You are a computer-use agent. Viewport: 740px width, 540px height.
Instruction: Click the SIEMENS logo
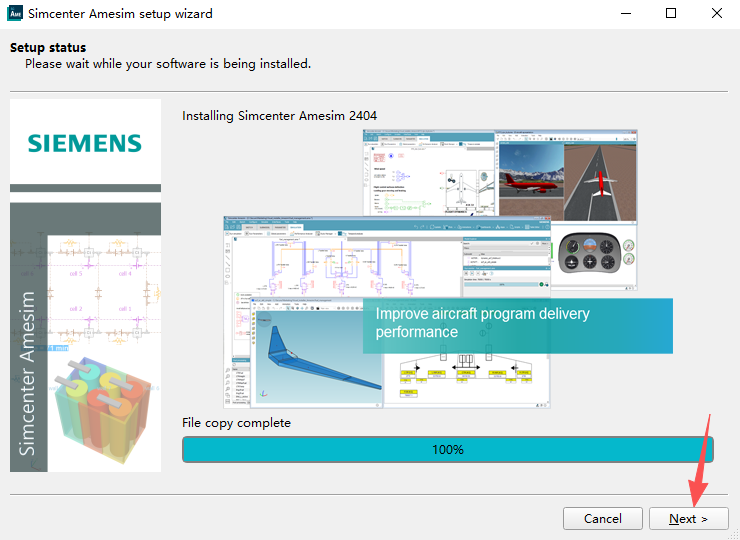pos(85,143)
